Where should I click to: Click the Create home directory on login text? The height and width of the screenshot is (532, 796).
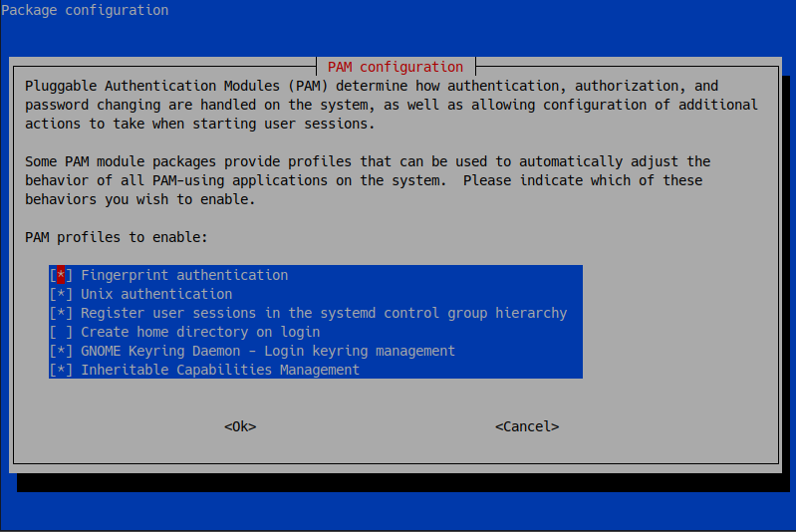pos(200,332)
